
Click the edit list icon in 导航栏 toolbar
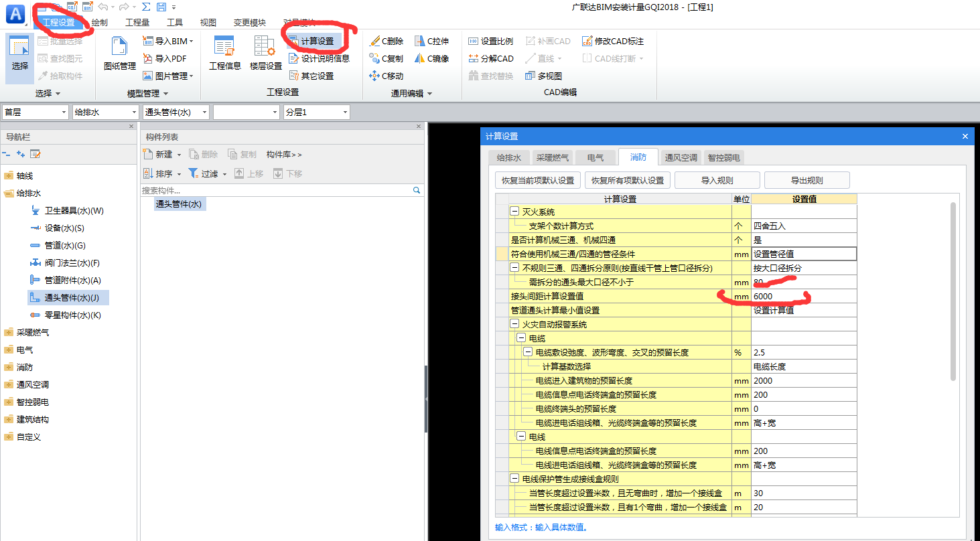point(36,154)
